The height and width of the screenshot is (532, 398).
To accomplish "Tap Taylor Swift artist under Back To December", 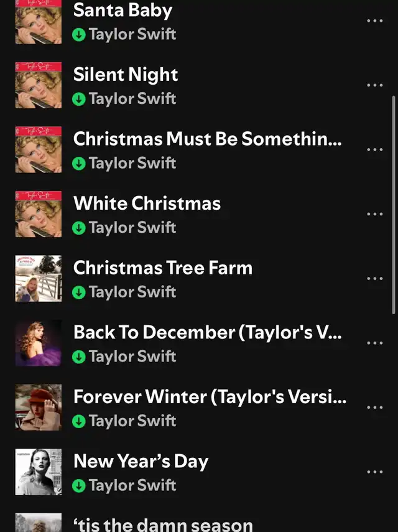I will 132,357.
